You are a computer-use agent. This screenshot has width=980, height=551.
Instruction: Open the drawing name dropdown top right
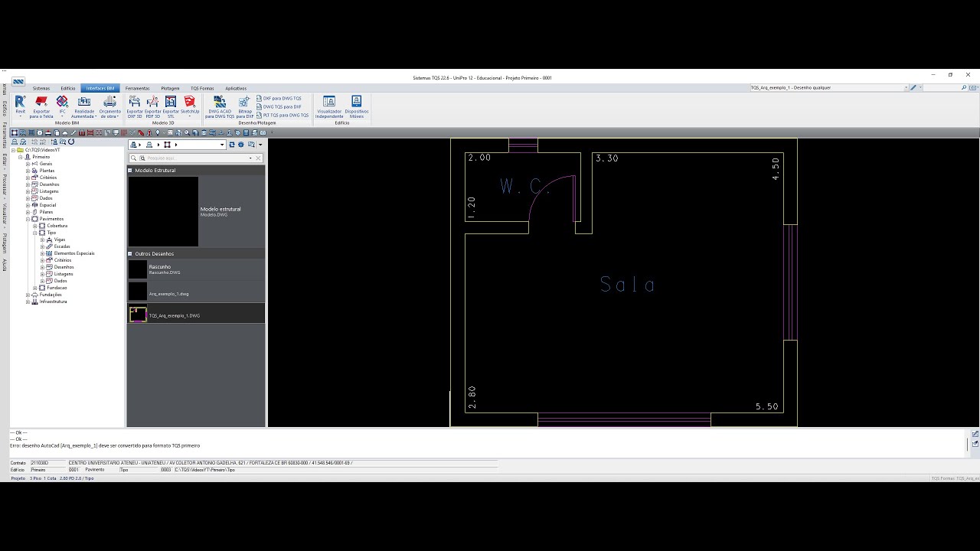click(x=906, y=88)
